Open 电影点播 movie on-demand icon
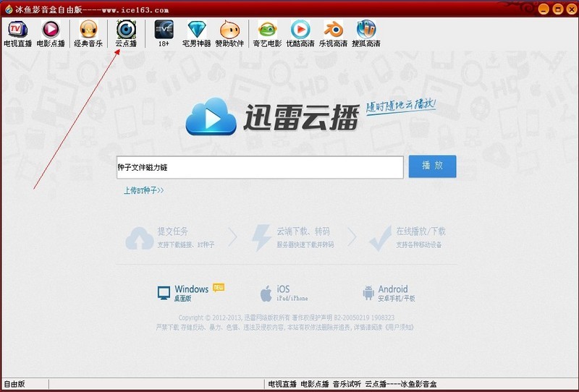The height and width of the screenshot is (392, 579). coord(51,33)
